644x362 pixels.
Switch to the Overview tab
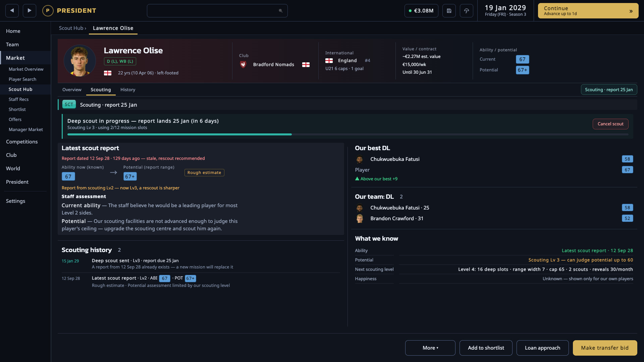72,90
